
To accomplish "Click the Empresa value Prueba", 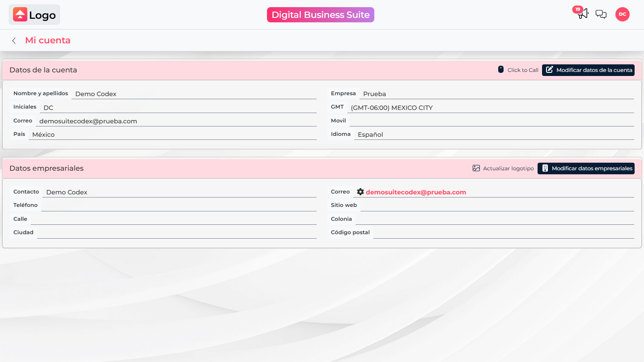I will coord(497,94).
